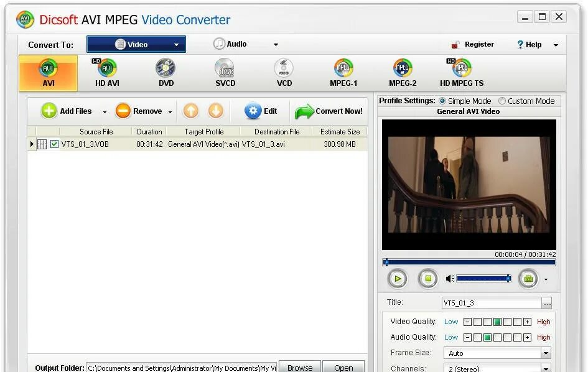The width and height of the screenshot is (588, 372).
Task: Start conversion with Convert Now!
Action: pyautogui.click(x=329, y=111)
